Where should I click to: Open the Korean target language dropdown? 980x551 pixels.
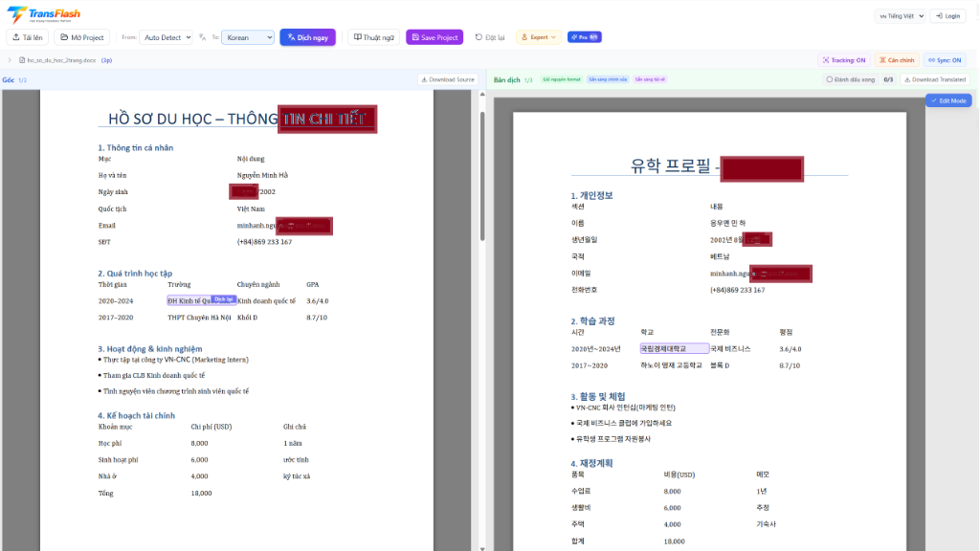point(248,37)
